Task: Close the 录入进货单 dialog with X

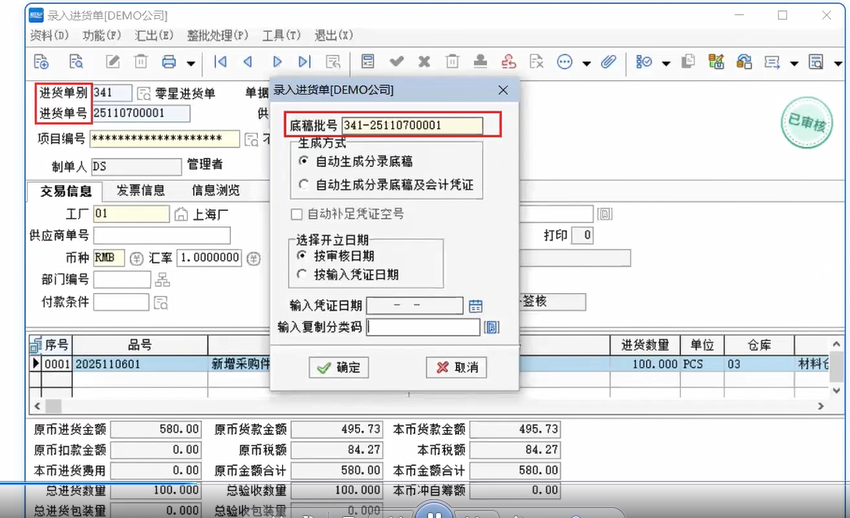Action: (x=503, y=90)
